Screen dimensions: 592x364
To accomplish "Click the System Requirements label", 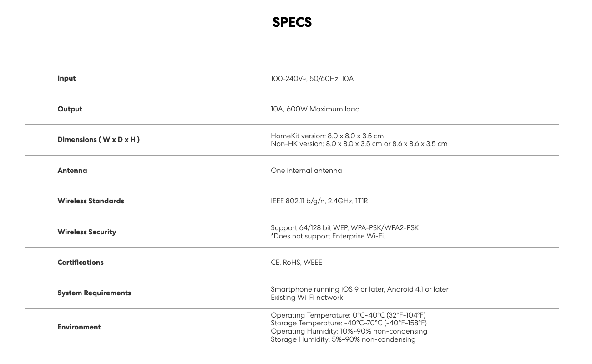I will point(94,293).
